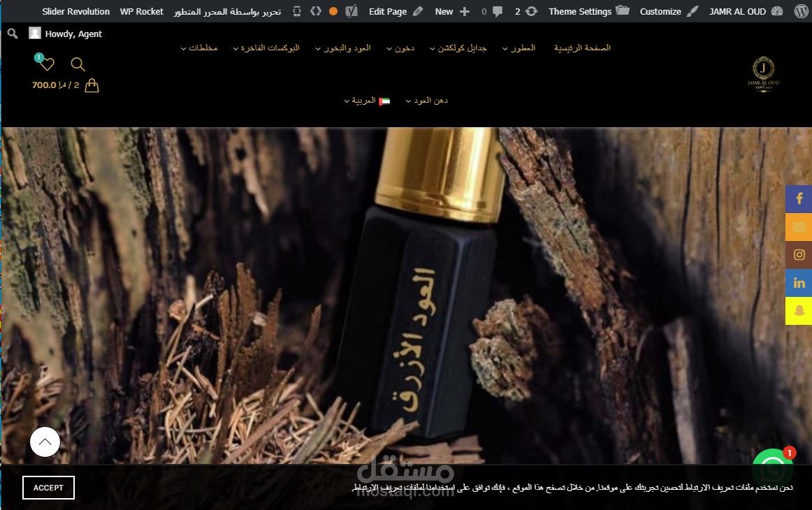The width and height of the screenshot is (812, 510).
Task: Open the WhatsApp chat bubble
Action: tap(771, 469)
